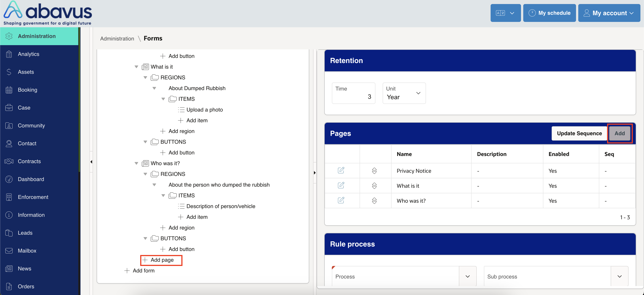Click the News newspaper icon
Image resolution: width=644 pixels, height=295 pixels.
click(x=9, y=269)
